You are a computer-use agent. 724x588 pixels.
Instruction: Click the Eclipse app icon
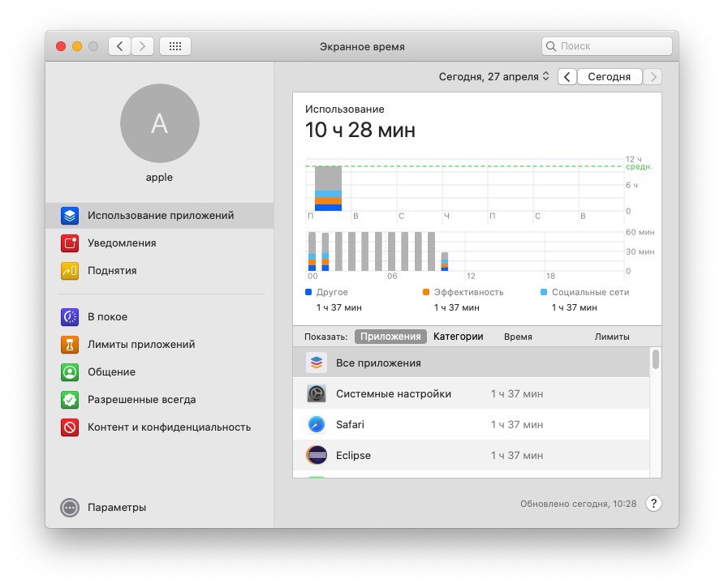point(317,455)
